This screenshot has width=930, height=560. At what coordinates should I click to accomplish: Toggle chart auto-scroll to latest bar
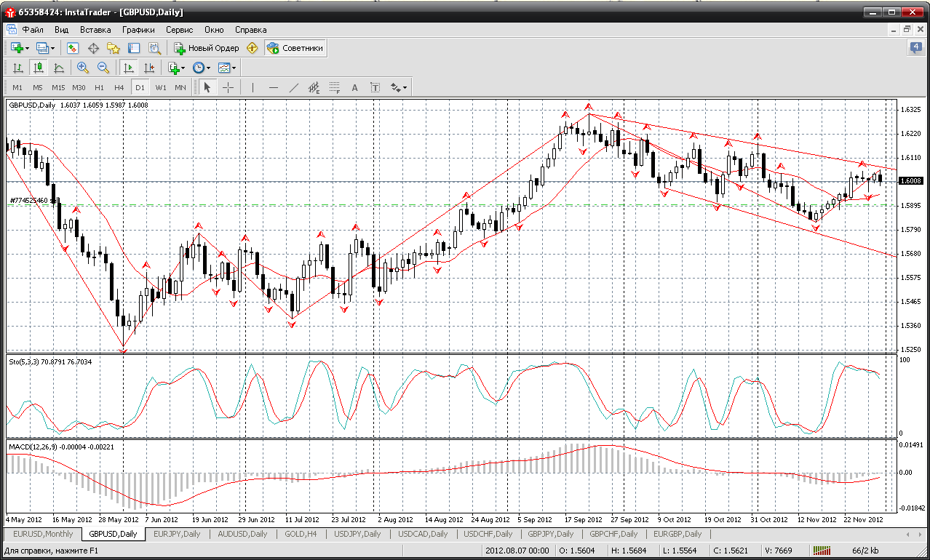[129, 68]
